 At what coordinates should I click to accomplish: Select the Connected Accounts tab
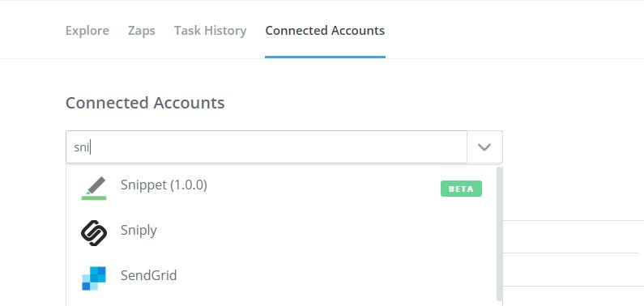(325, 31)
